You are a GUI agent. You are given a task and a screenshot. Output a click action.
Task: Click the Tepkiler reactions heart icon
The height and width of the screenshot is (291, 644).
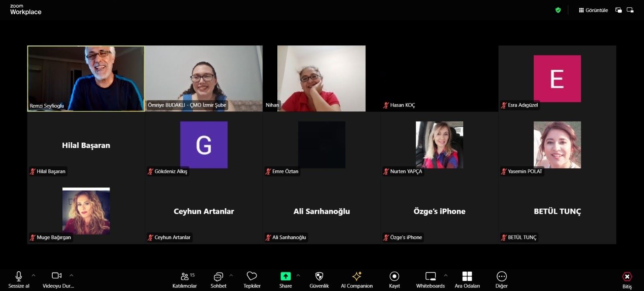pyautogui.click(x=252, y=276)
